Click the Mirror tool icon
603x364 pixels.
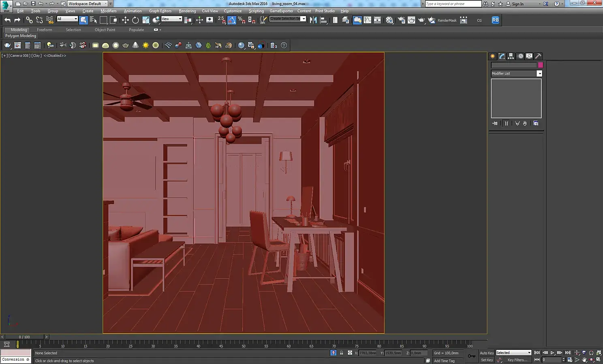click(313, 20)
